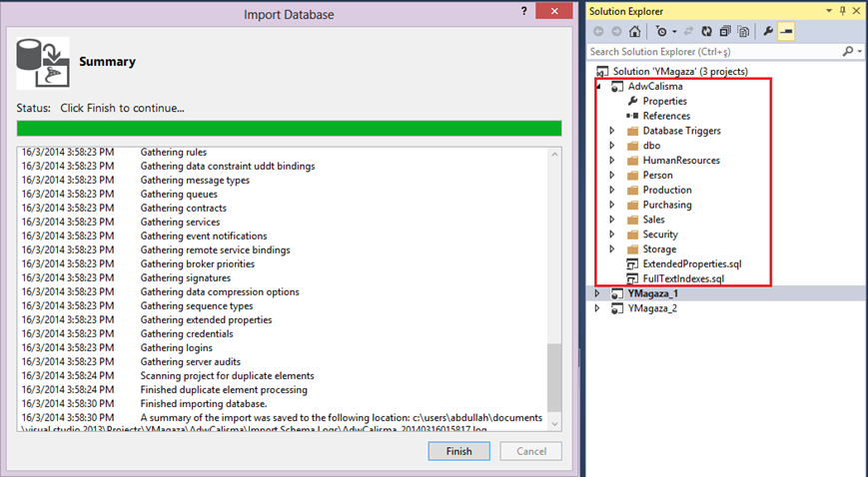Image resolution: width=868 pixels, height=477 pixels.
Task: Toggle the Preview Selected Items button
Action: point(786,32)
